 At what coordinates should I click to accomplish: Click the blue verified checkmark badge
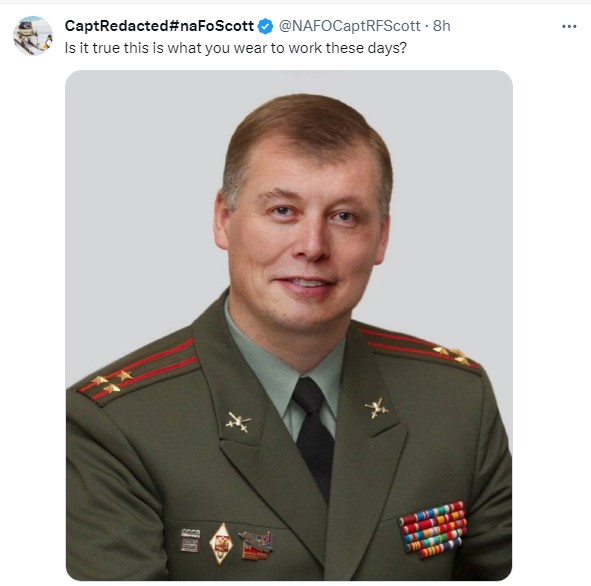click(x=266, y=26)
